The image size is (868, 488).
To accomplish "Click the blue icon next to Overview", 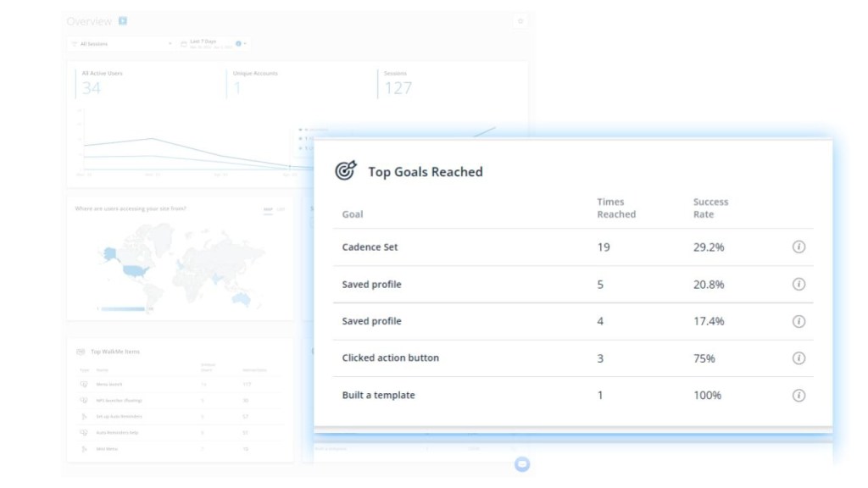I will point(123,20).
